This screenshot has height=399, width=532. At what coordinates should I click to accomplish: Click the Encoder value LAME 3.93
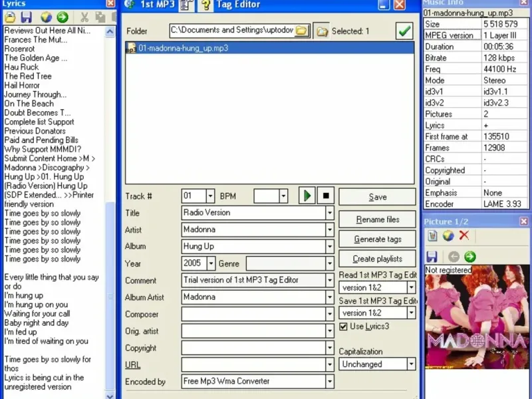[x=502, y=204]
